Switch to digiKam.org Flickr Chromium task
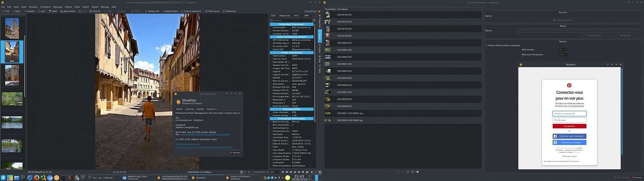644x181 pixels. [x=138, y=177]
